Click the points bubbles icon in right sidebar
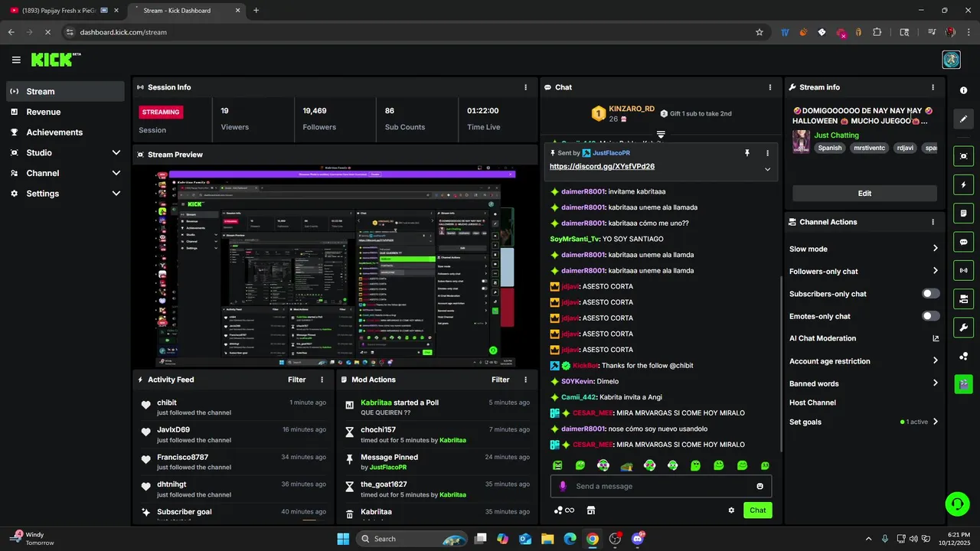This screenshot has width=980, height=551. tap(963, 356)
